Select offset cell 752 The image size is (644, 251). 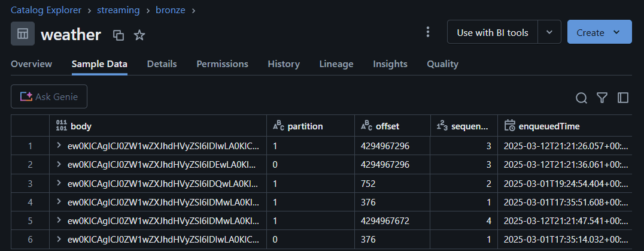pyautogui.click(x=393, y=183)
